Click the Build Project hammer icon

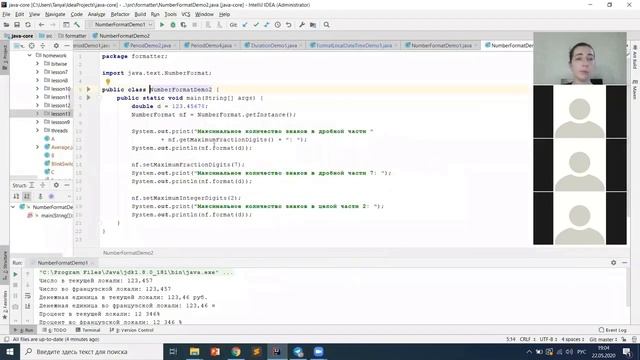point(77,24)
